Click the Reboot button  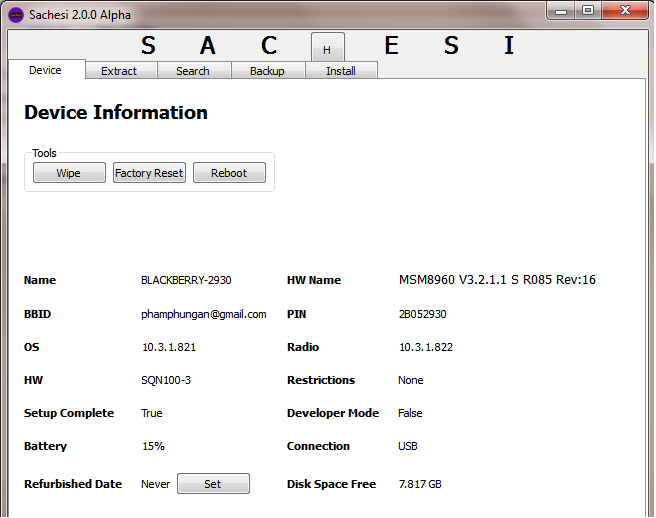[x=229, y=173]
